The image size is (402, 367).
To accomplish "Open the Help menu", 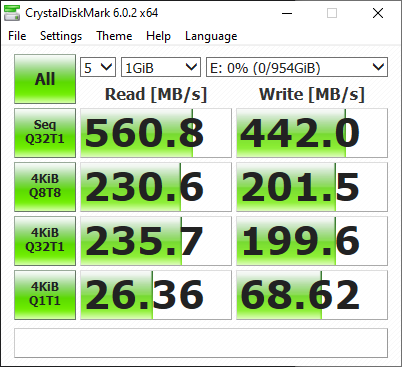I will click(x=158, y=36).
